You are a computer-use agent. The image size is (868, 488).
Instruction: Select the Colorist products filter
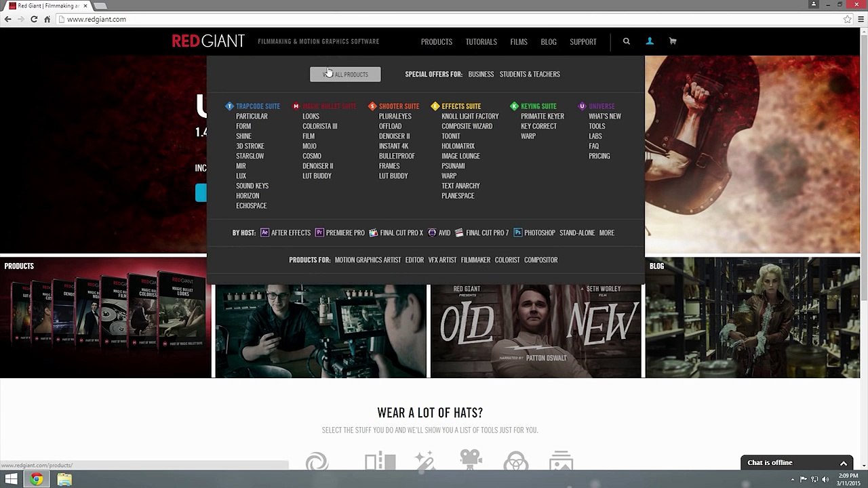click(507, 260)
